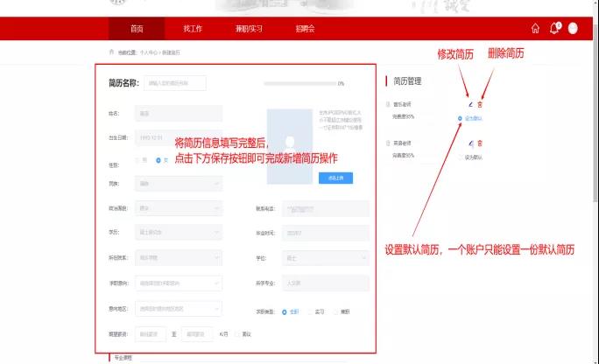Open the user avatar menu
599x364 pixels.
[573, 28]
